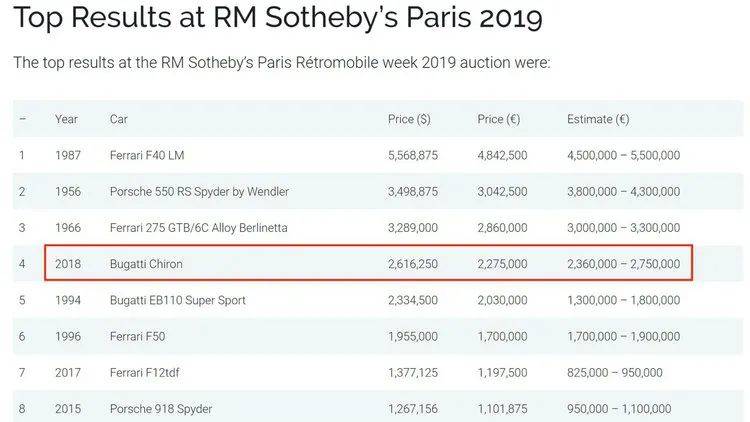Click the Ferrari F50 entry
The width and height of the screenshot is (750, 422).
(137, 336)
